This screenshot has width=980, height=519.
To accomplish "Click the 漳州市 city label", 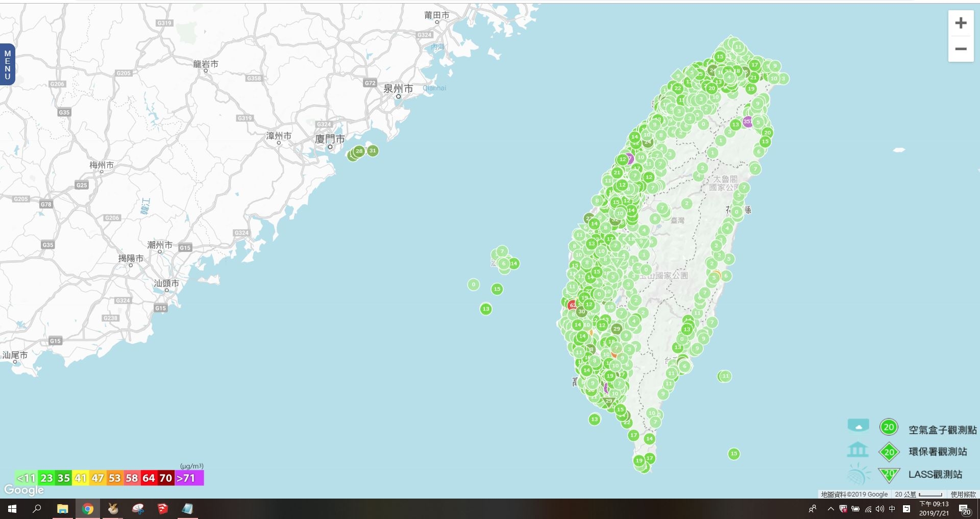I will click(x=279, y=136).
